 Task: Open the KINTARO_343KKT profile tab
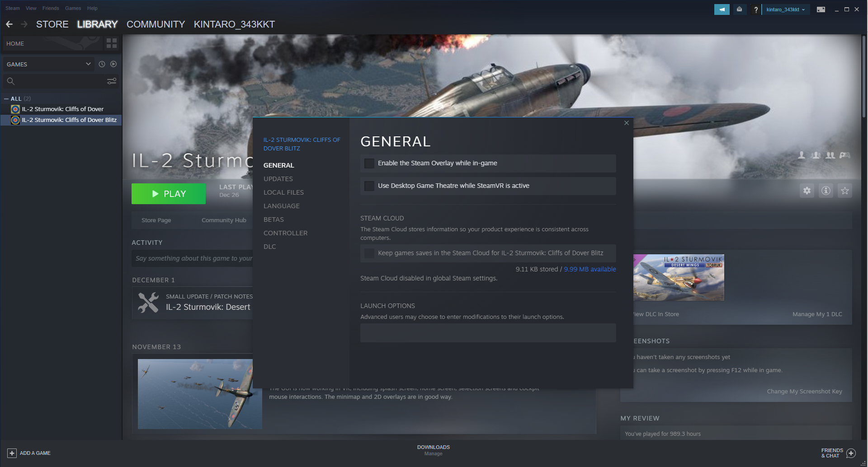point(234,24)
